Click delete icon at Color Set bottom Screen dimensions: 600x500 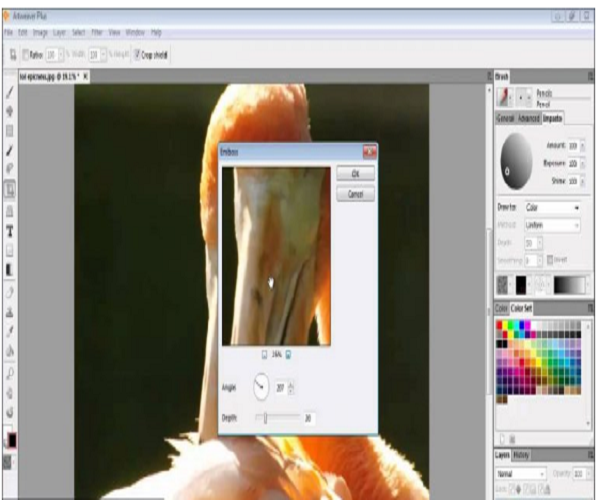[512, 438]
